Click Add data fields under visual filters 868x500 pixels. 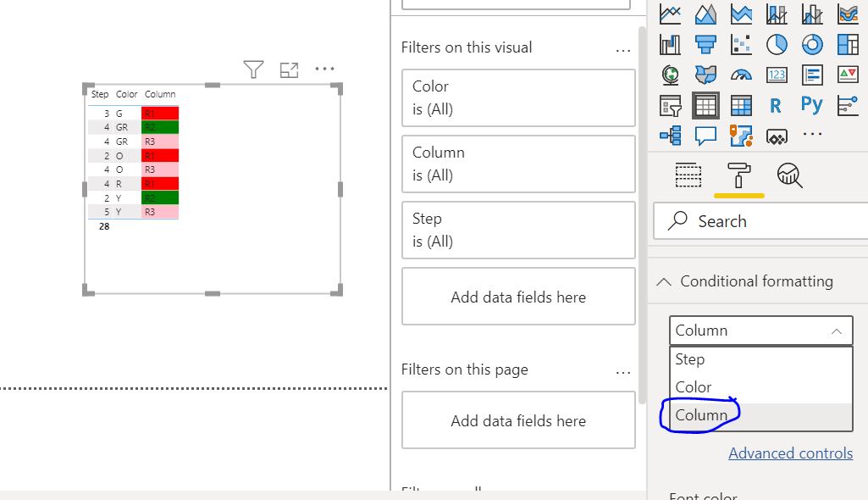tap(518, 297)
